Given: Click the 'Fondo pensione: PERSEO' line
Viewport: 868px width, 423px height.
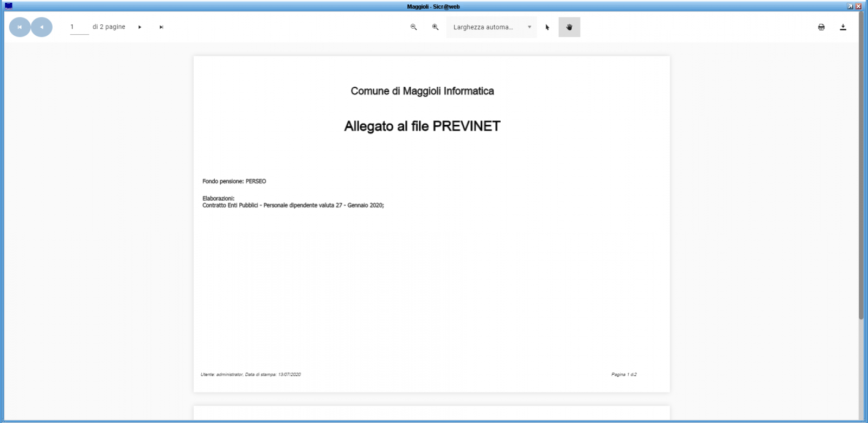Looking at the screenshot, I should point(234,181).
